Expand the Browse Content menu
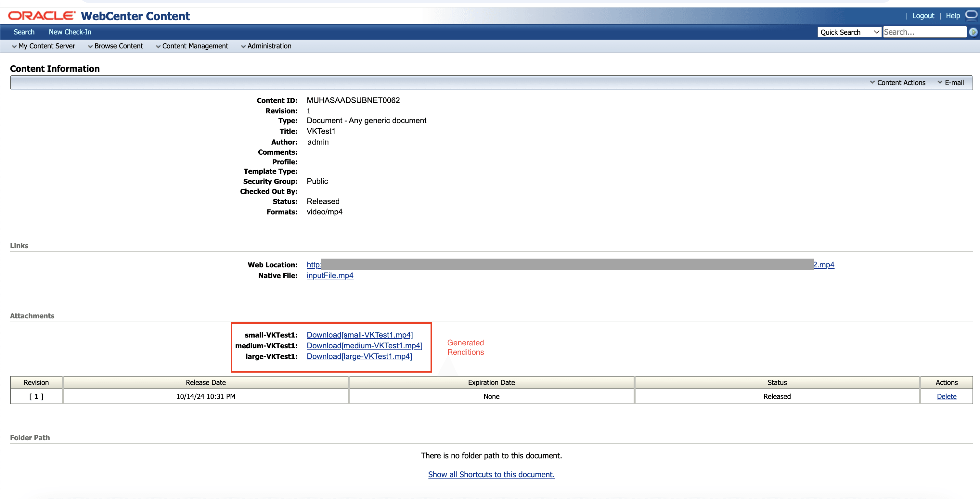Screen dimensions: 980x499 click(x=115, y=46)
